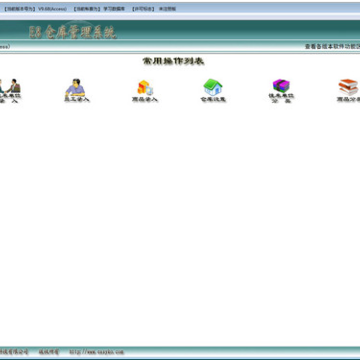
Task: Open the goods entry boxes icon
Action: 145,87
